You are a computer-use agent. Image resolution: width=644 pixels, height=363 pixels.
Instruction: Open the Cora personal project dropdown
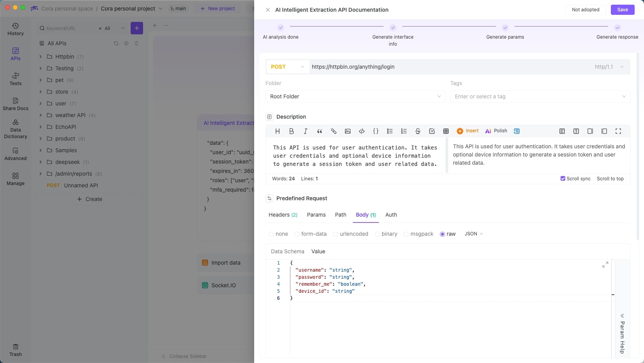click(x=132, y=9)
